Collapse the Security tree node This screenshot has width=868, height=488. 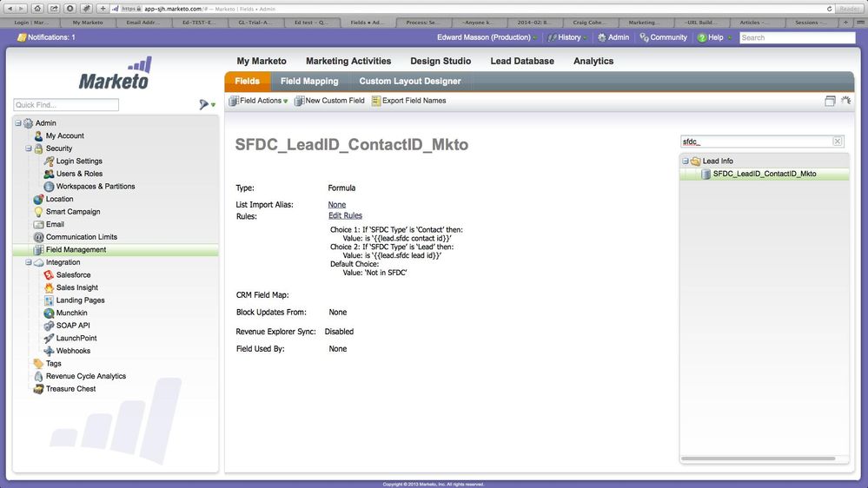pos(28,148)
